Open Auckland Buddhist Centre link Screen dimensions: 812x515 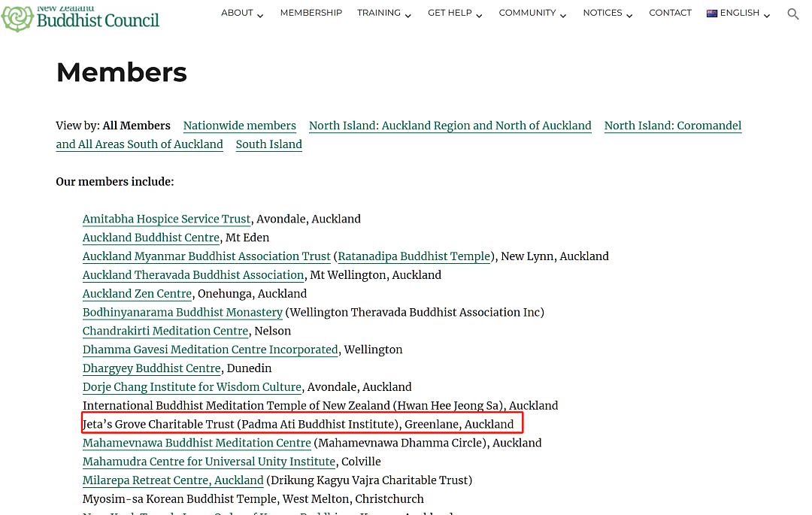tap(151, 238)
